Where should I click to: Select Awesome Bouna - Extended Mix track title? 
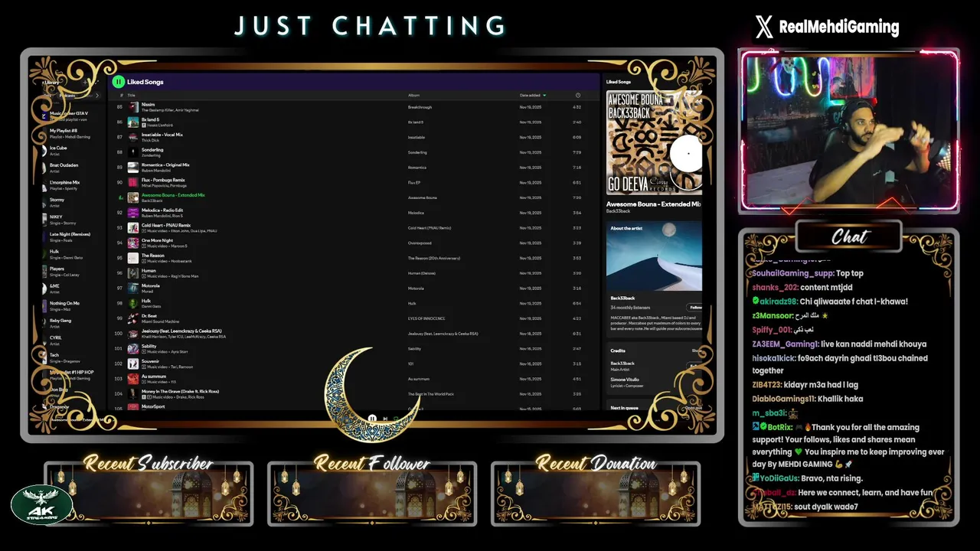[x=173, y=195]
